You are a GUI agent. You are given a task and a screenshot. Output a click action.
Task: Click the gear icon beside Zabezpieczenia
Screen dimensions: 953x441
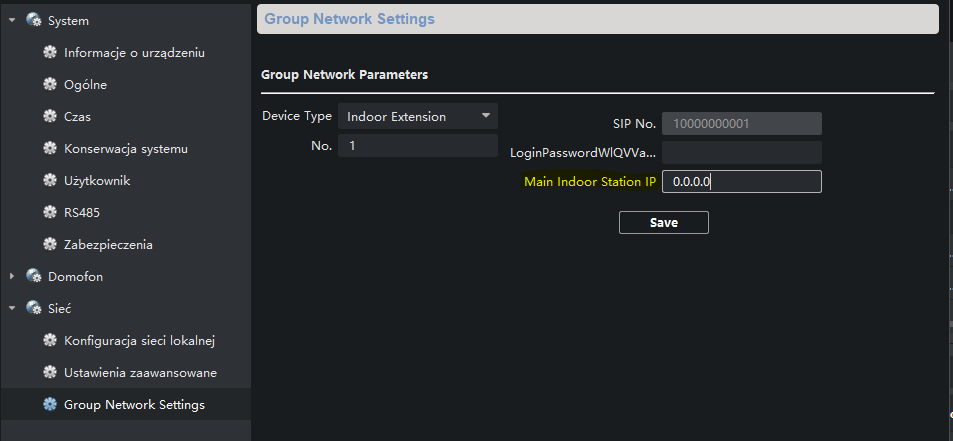tap(50, 245)
